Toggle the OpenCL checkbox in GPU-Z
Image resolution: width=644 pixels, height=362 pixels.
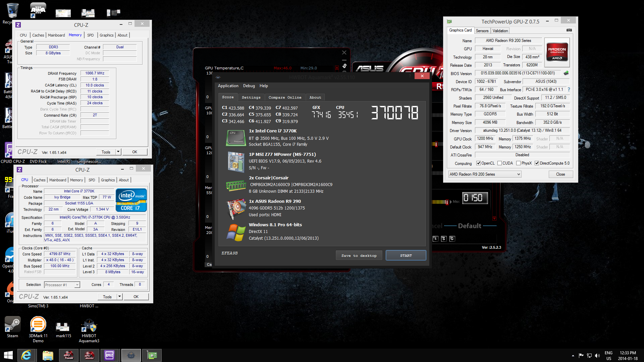(478, 163)
